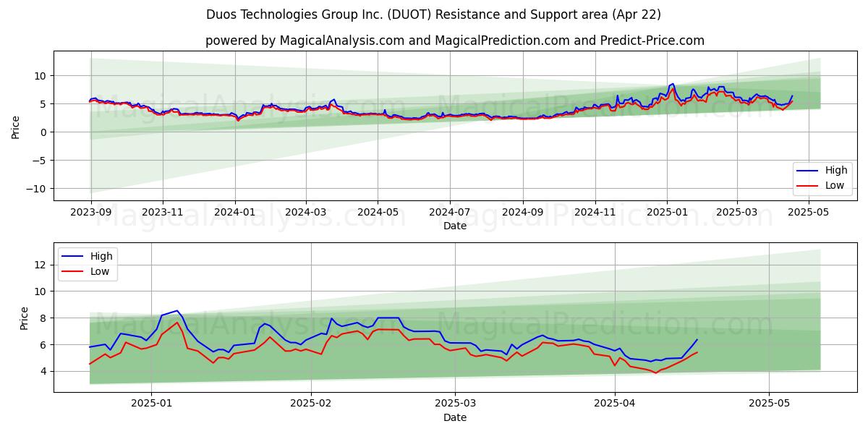
Task: Click the '0' y-axis tick on the top chart
Action: pos(43,132)
